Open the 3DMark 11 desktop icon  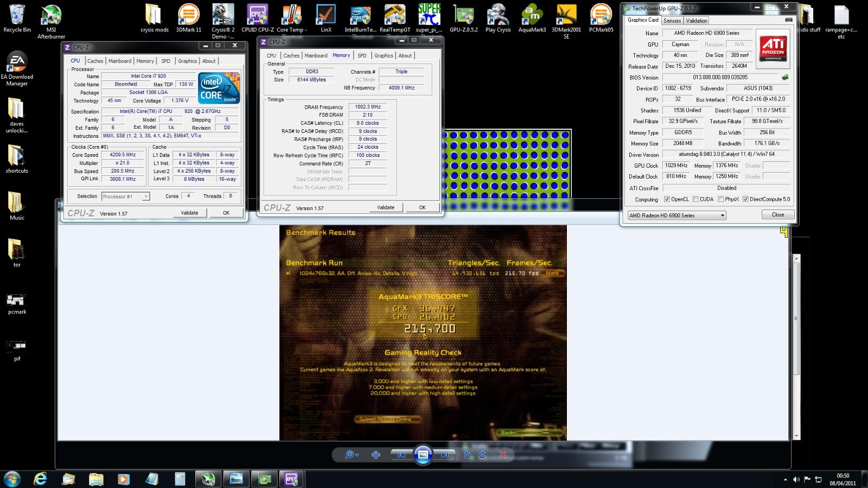(x=188, y=18)
